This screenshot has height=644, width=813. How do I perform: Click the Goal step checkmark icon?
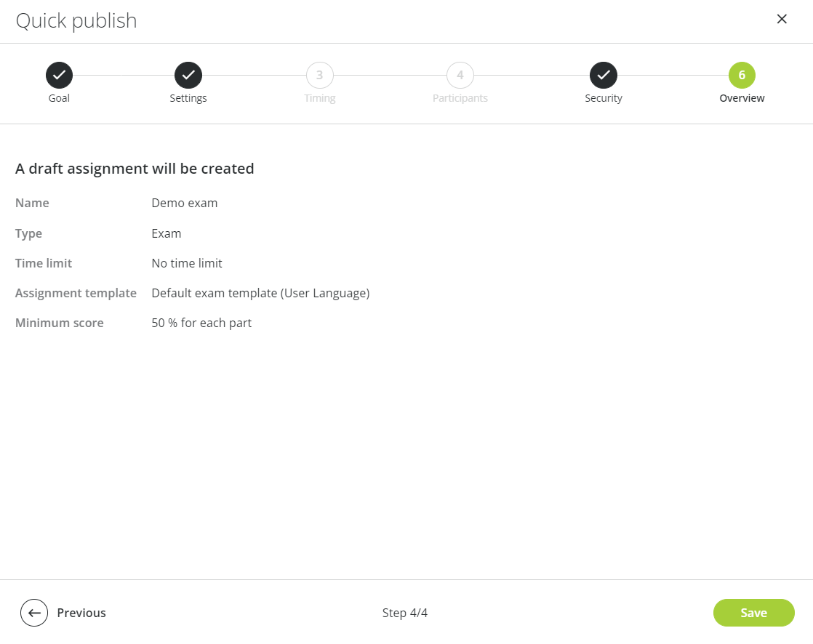pyautogui.click(x=59, y=75)
